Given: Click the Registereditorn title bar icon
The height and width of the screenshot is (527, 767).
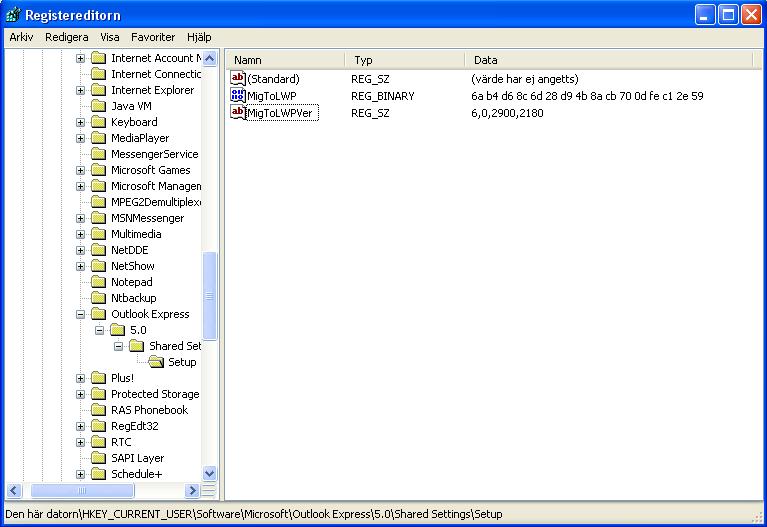Looking at the screenshot, I should (x=13, y=15).
